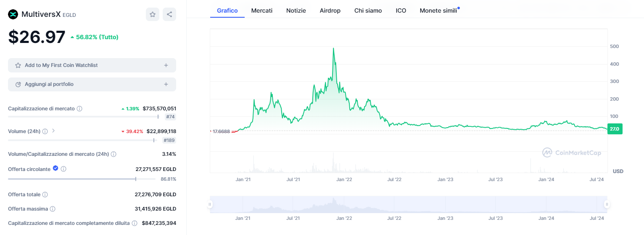The width and height of the screenshot is (644, 235).
Task: Expand the Volume (24h) chevron arrow
Action: point(53,131)
